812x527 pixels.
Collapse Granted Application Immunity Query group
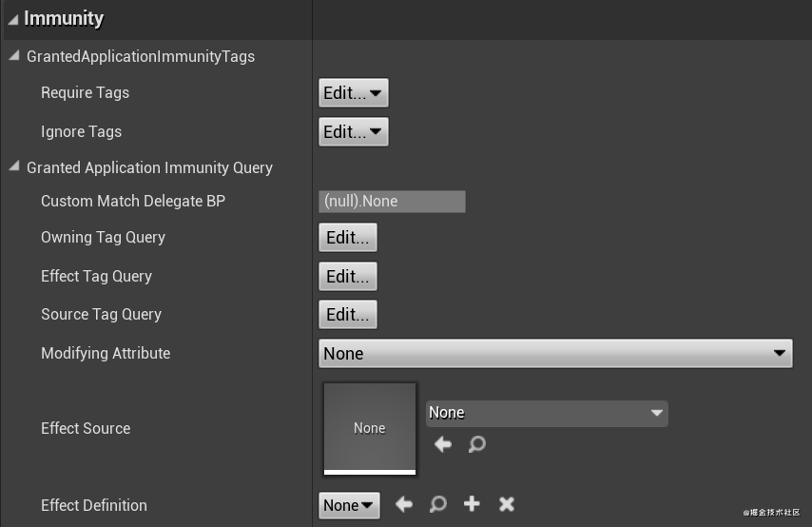click(14, 166)
